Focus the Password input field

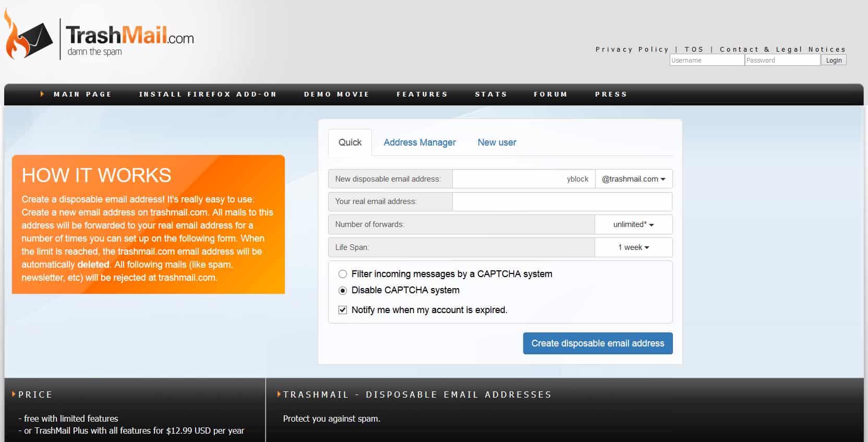point(782,60)
